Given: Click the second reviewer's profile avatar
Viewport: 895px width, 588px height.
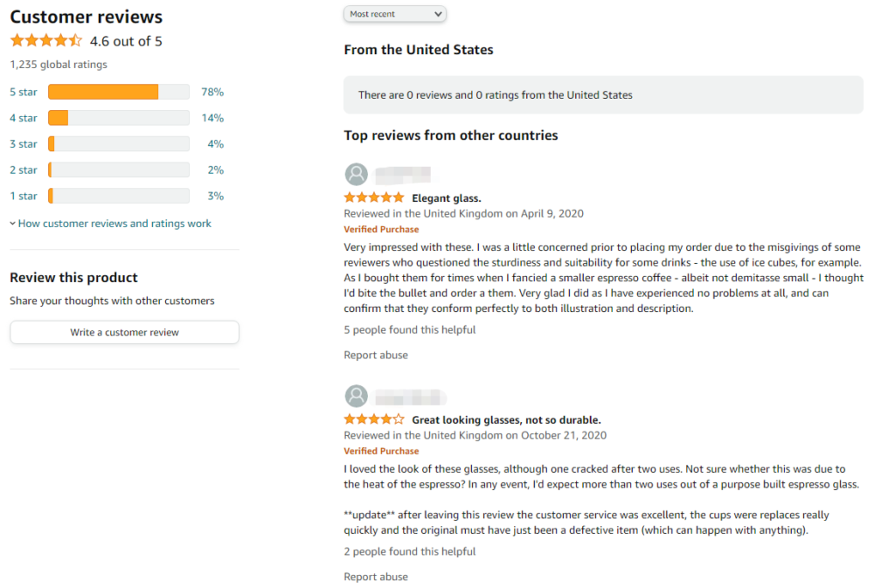Looking at the screenshot, I should pos(357,396).
